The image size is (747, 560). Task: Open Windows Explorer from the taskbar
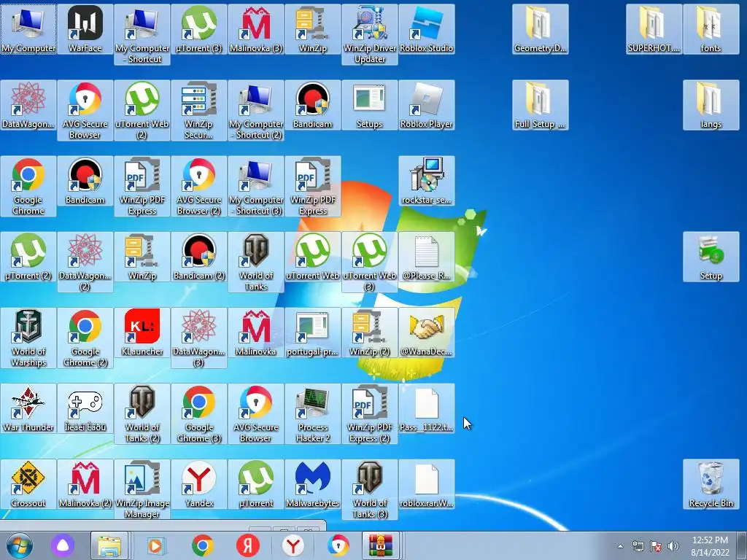109,545
